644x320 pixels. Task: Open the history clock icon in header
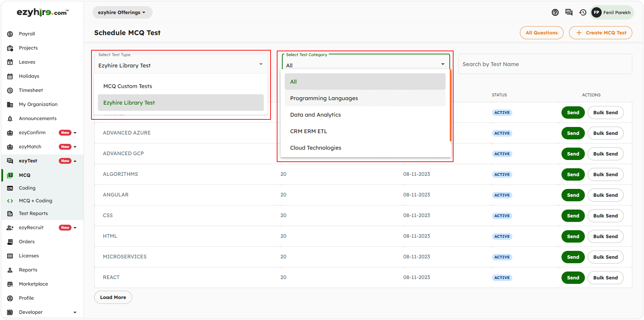582,12
